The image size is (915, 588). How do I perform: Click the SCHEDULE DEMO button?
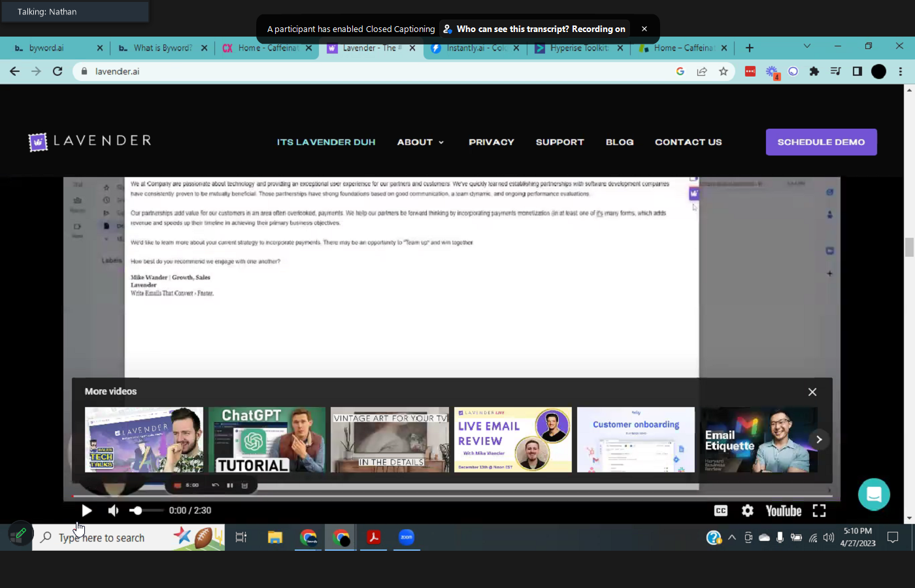(x=821, y=142)
